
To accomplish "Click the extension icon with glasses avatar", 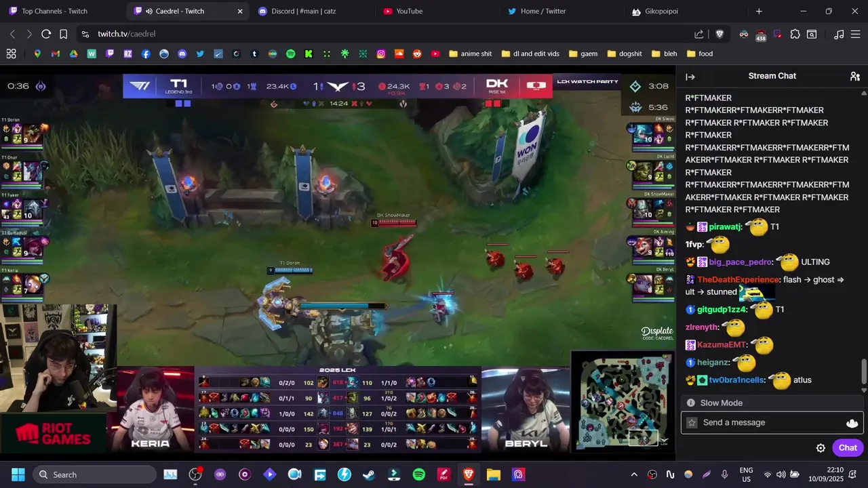I will (x=744, y=34).
